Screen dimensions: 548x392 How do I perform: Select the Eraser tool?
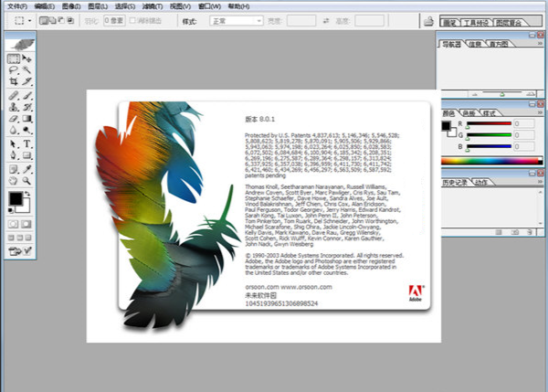[14, 119]
